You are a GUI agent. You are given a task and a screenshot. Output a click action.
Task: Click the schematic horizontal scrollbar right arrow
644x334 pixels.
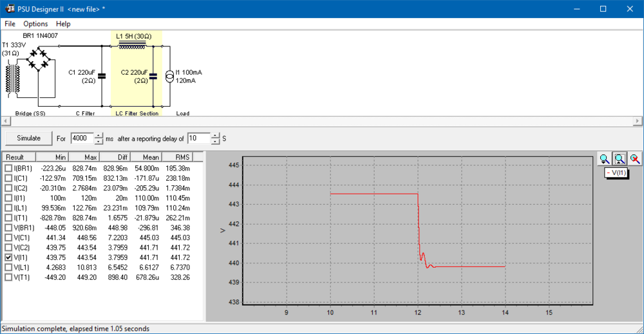[638, 121]
